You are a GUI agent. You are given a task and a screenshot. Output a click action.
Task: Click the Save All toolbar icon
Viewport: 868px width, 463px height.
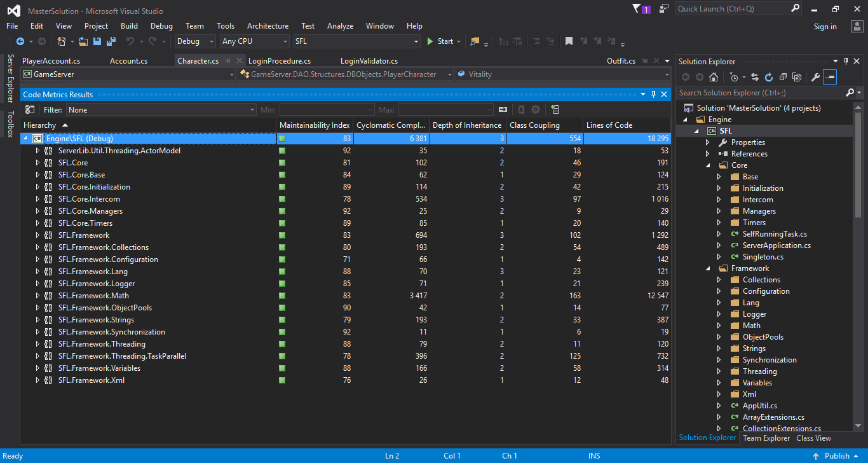pos(111,41)
